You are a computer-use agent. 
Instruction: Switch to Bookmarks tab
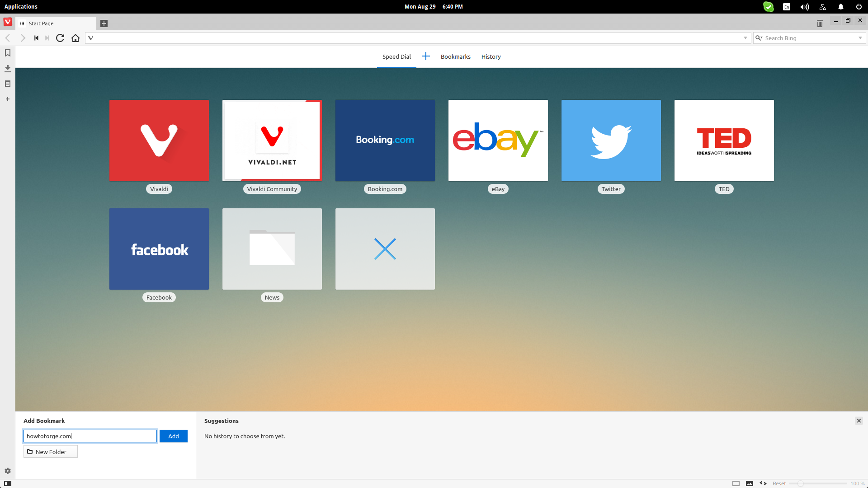point(456,56)
